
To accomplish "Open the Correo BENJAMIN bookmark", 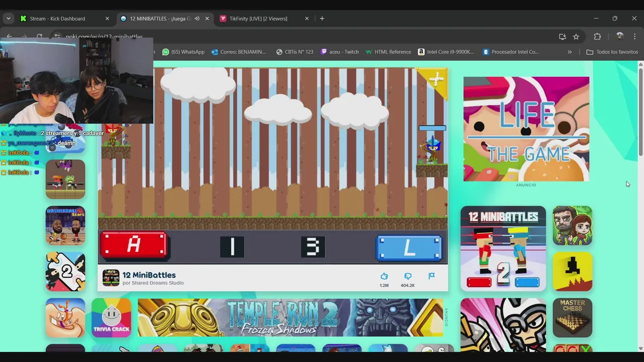I will [x=238, y=52].
